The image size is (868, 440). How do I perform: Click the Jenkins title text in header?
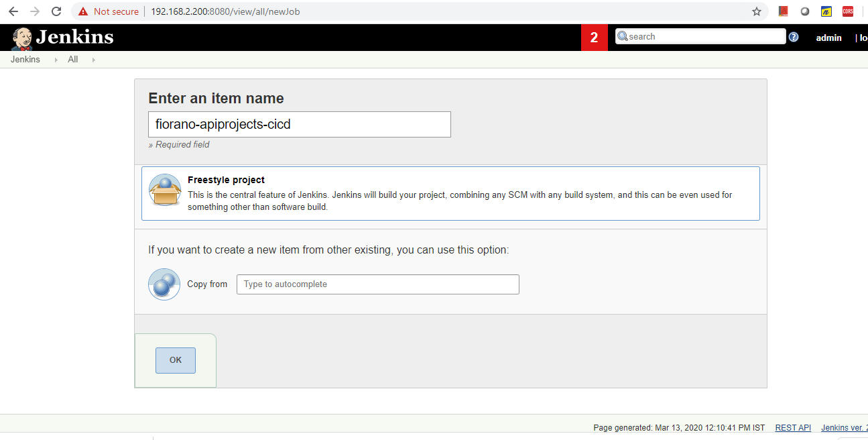coord(74,37)
